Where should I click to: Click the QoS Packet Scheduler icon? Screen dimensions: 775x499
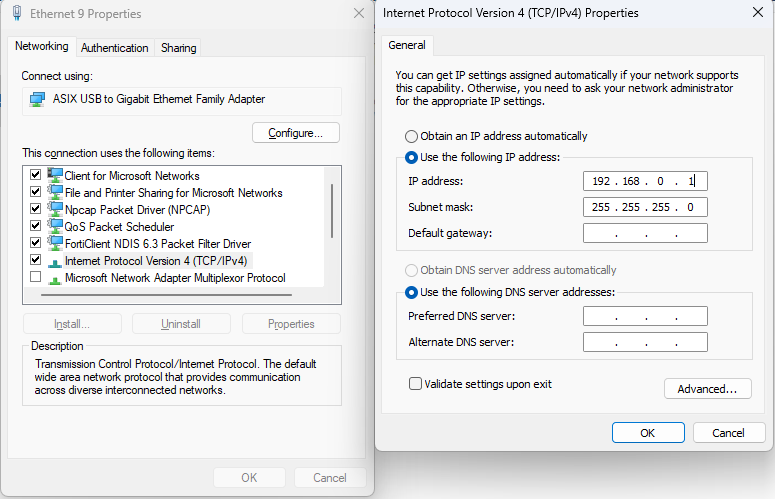point(55,226)
